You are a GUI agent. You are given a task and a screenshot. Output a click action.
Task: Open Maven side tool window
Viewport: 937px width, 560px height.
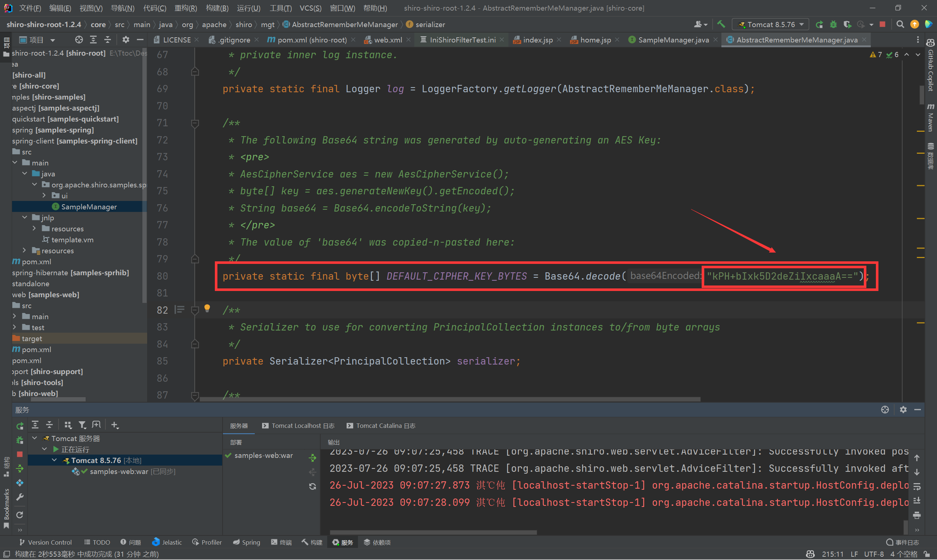[930, 117]
